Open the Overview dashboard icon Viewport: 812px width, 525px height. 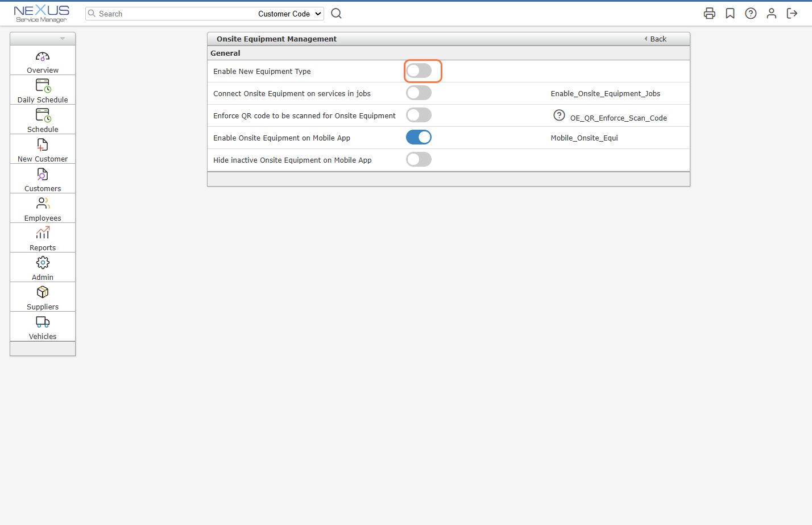coord(43,57)
